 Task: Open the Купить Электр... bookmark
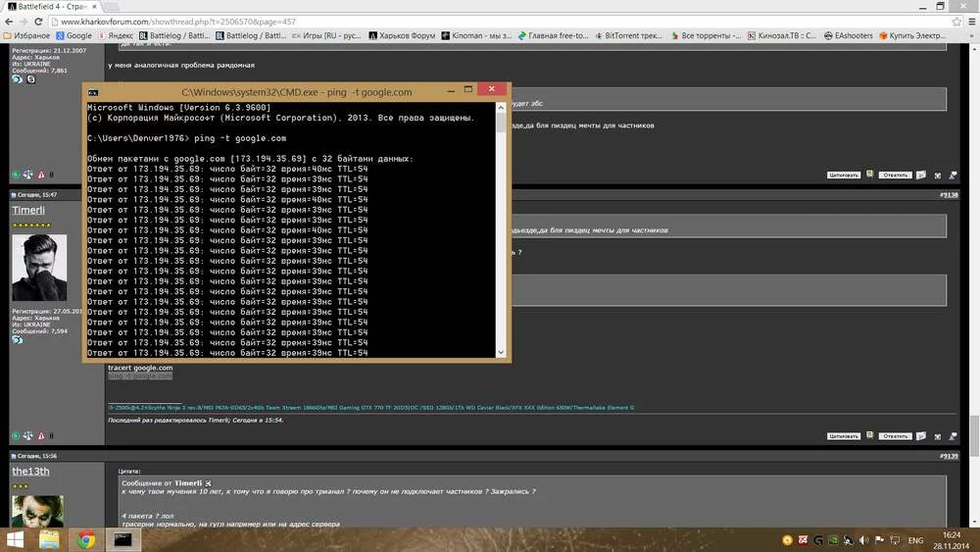click(912, 35)
